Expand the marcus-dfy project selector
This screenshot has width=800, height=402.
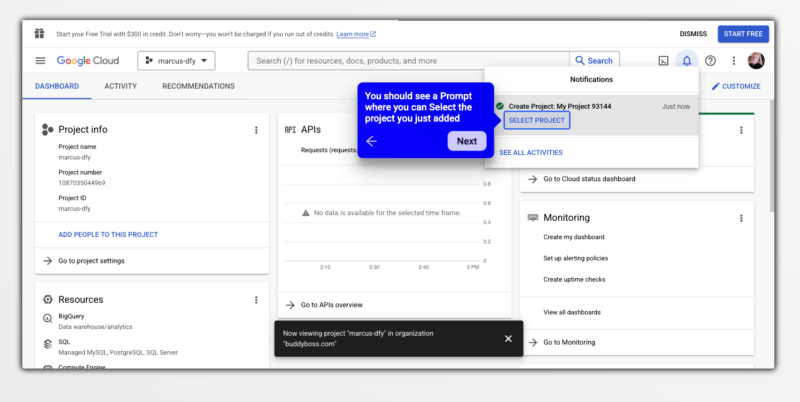click(176, 61)
